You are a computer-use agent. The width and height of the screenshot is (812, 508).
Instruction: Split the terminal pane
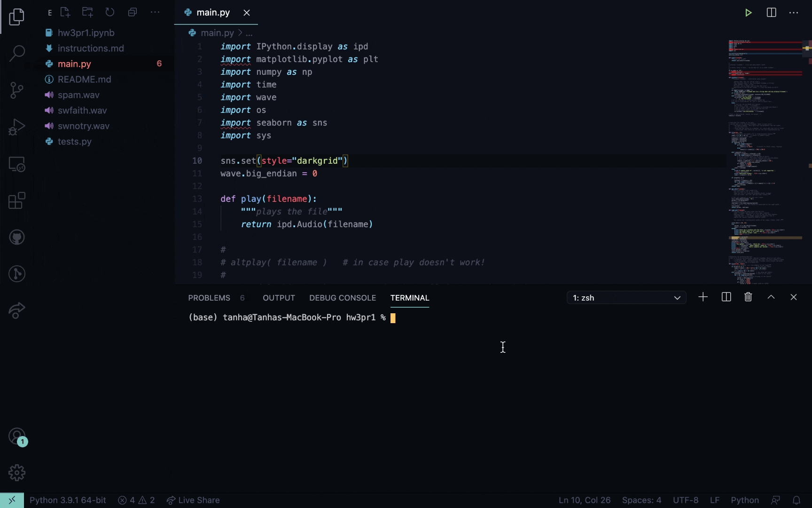pyautogui.click(x=726, y=297)
